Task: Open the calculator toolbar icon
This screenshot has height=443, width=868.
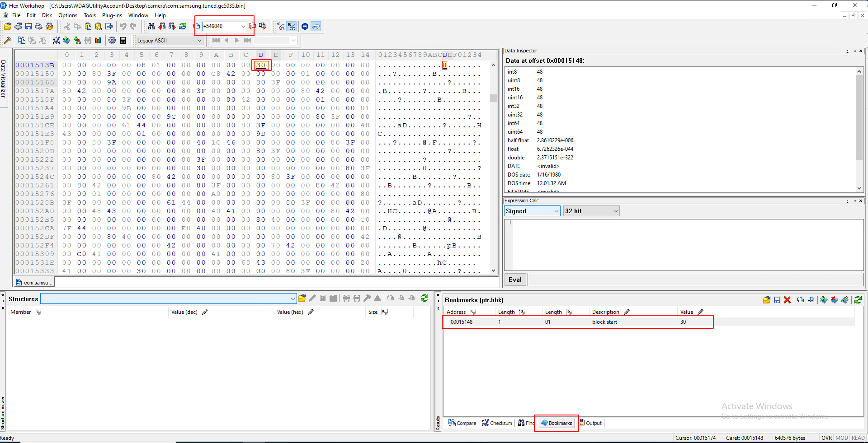Action: pos(123,40)
